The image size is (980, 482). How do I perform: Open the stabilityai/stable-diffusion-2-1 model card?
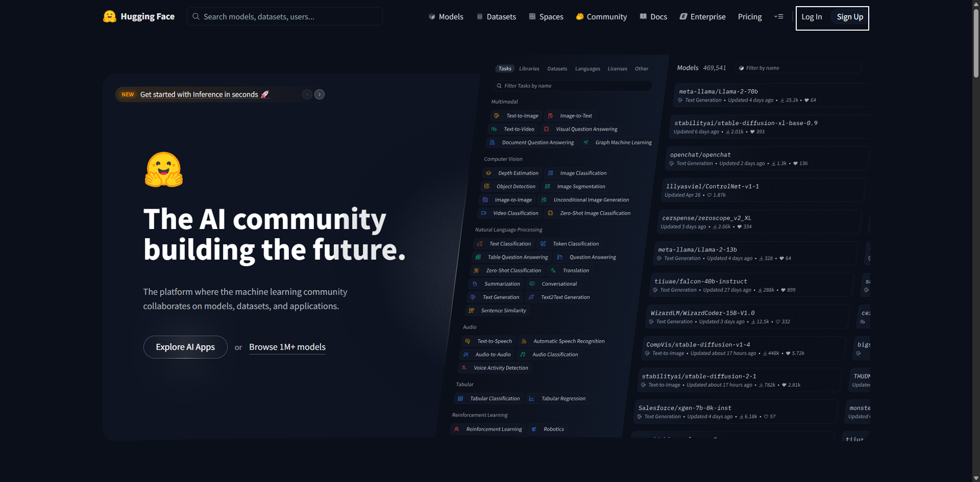coord(741,380)
